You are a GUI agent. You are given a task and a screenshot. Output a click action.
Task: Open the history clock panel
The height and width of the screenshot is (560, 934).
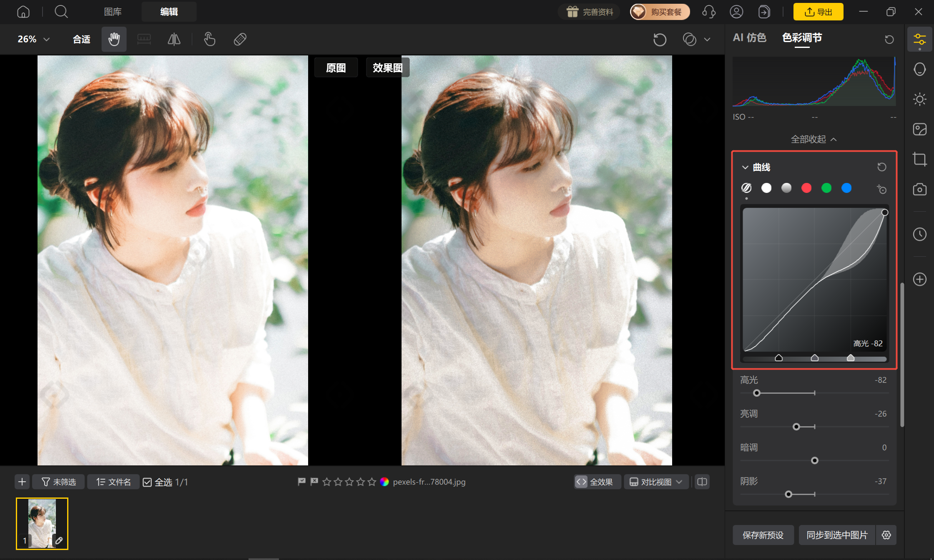click(x=919, y=234)
